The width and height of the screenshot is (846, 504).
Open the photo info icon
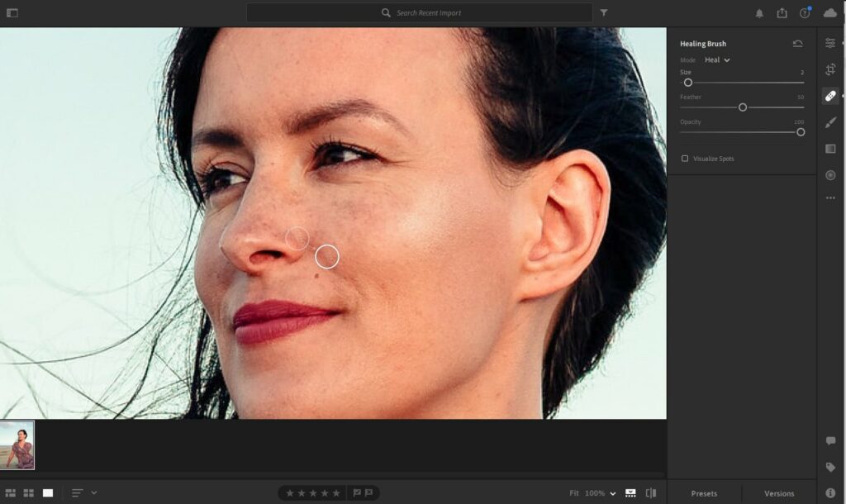(x=830, y=492)
